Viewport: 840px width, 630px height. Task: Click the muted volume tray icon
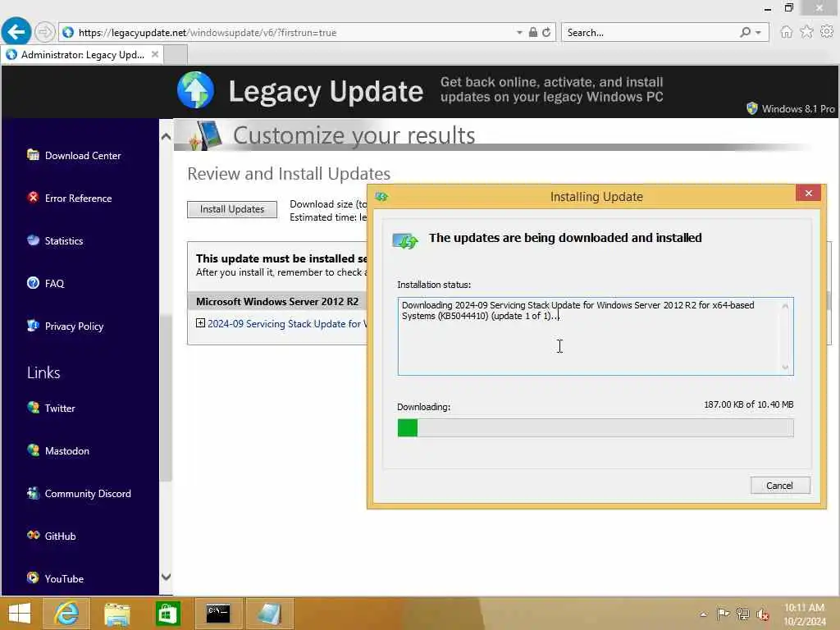(763, 614)
